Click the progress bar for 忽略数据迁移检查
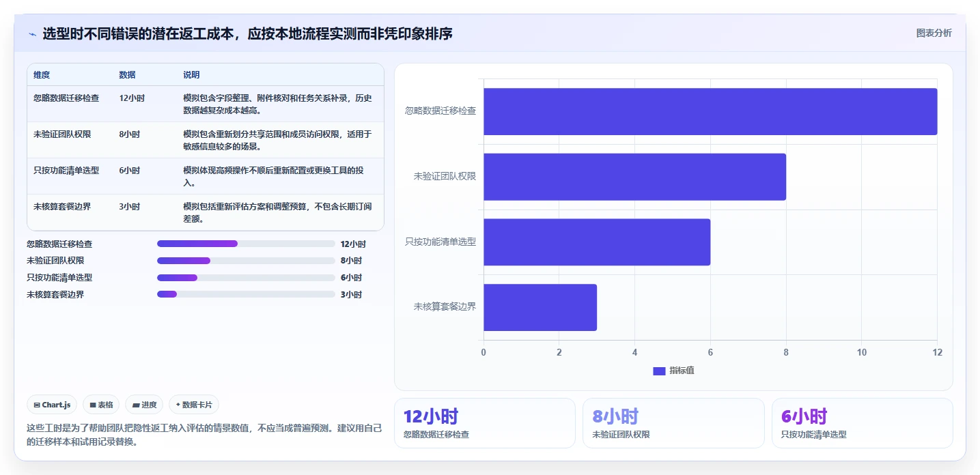 [246, 244]
